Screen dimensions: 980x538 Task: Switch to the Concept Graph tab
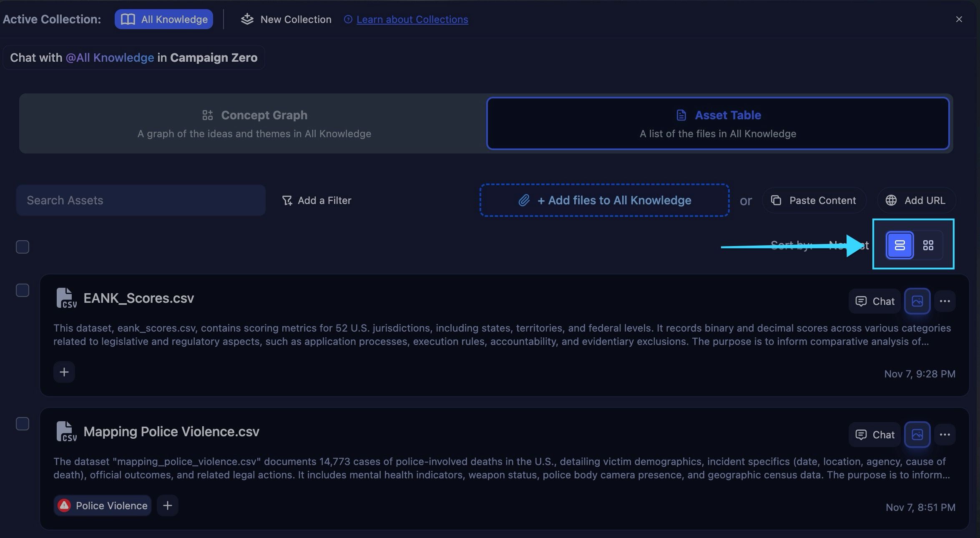254,123
